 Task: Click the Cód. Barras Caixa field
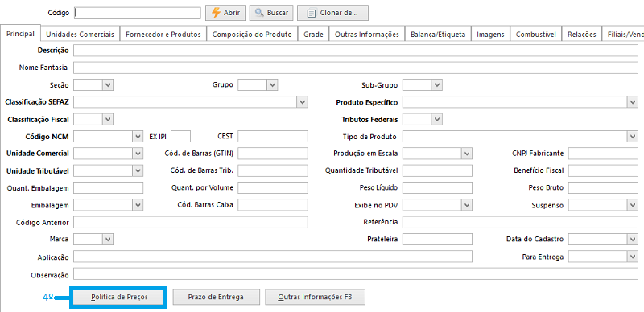tap(273, 204)
